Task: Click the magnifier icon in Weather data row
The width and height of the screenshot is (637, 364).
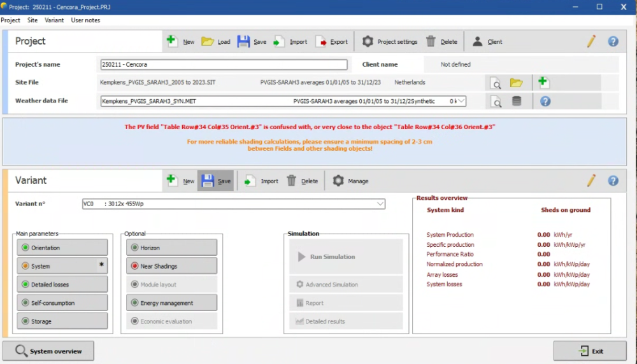Action: (x=496, y=101)
